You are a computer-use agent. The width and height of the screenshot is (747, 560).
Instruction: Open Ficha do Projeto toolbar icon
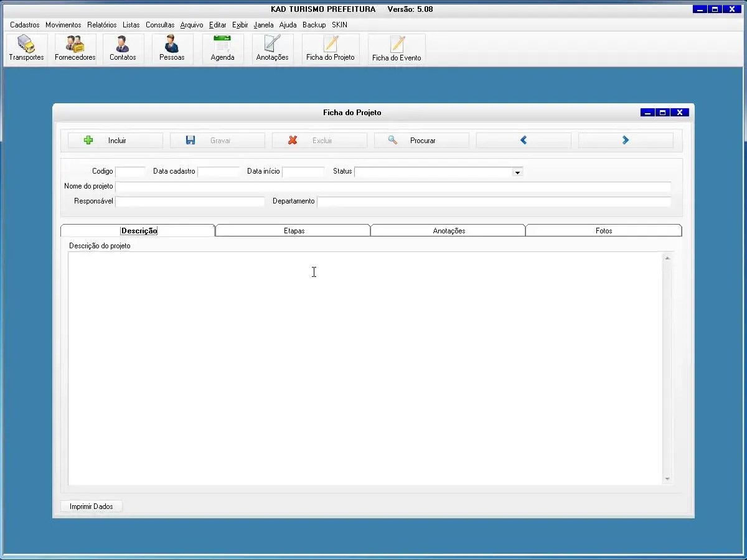coord(331,49)
